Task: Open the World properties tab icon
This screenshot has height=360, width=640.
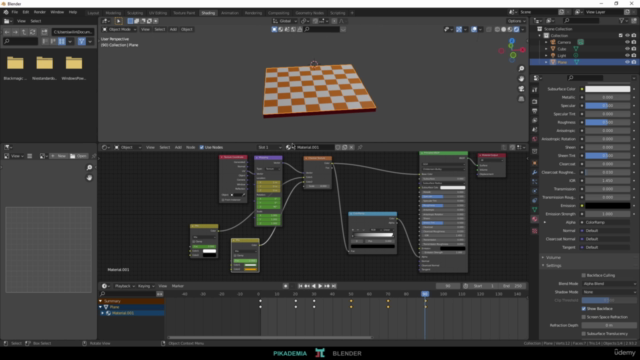Action: [x=535, y=139]
